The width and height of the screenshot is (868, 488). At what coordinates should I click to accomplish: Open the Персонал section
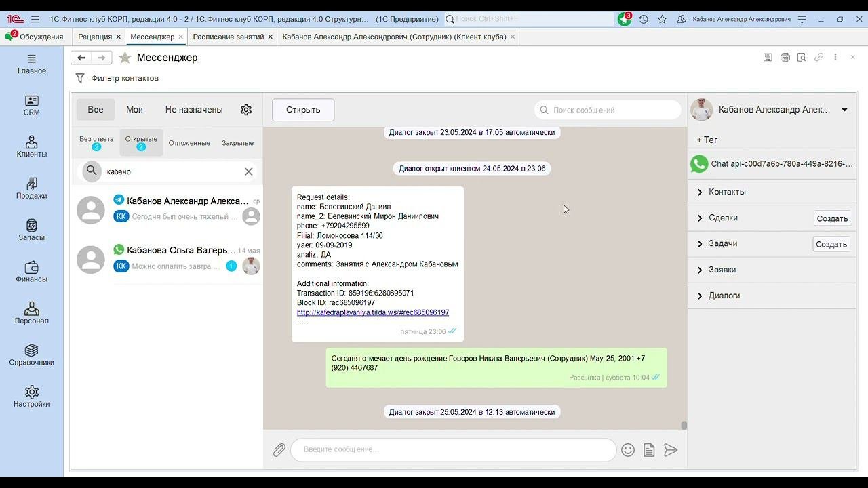click(x=32, y=314)
